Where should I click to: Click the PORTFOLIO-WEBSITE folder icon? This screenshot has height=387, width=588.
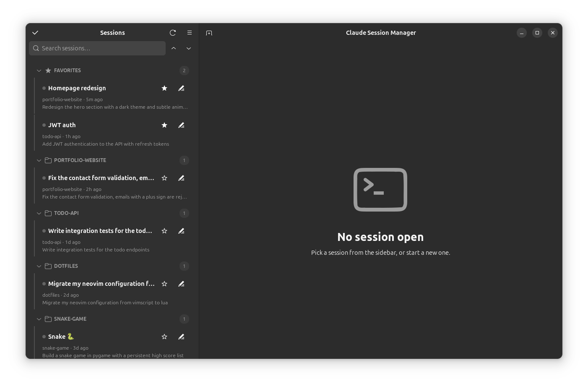[x=48, y=160]
